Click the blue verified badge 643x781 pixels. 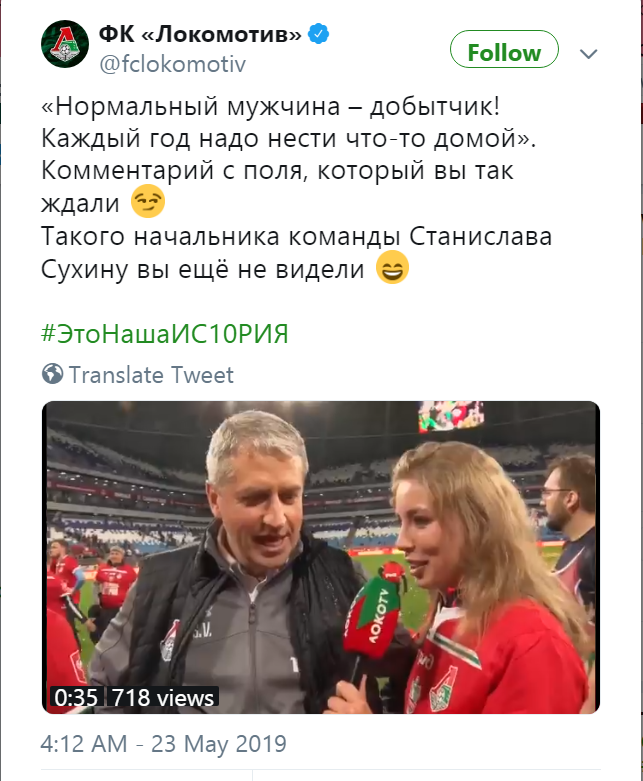[x=318, y=34]
